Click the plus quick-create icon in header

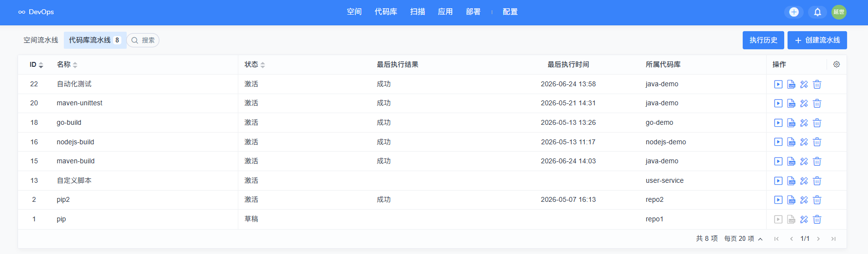(794, 12)
